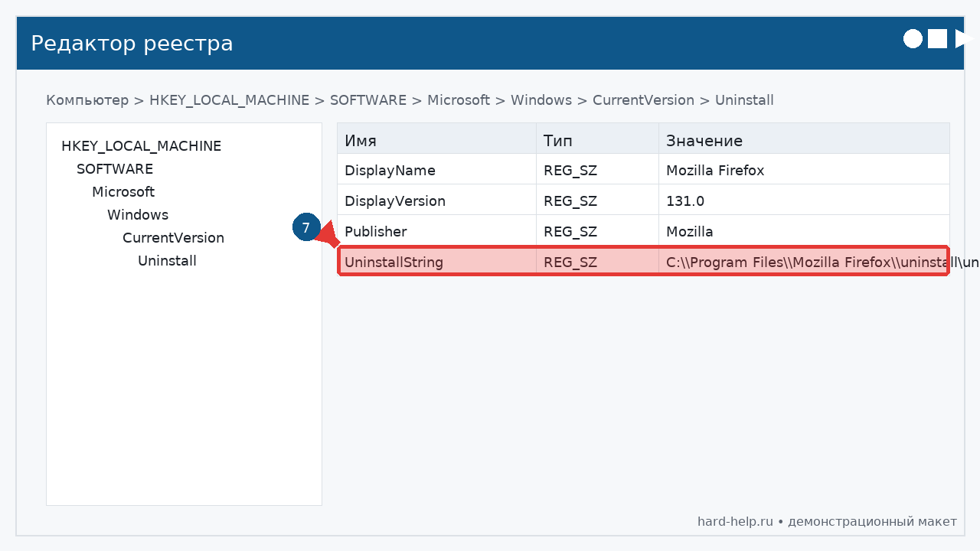Open Компьютер from the breadcrumb path
This screenshot has width=980, height=551.
[87, 100]
